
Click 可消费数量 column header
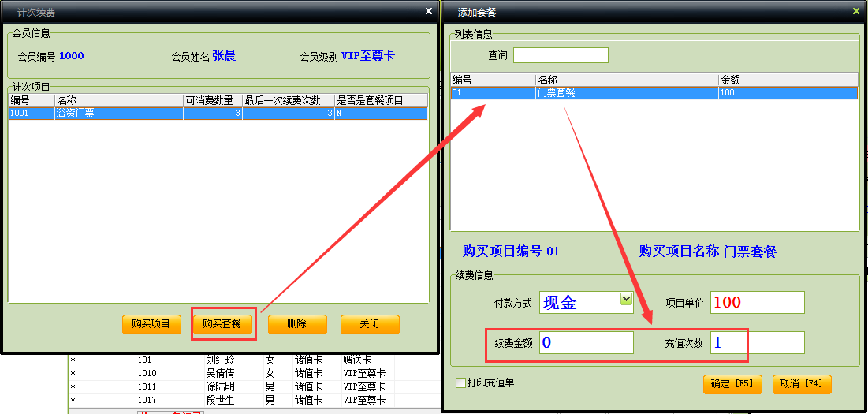[x=213, y=100]
